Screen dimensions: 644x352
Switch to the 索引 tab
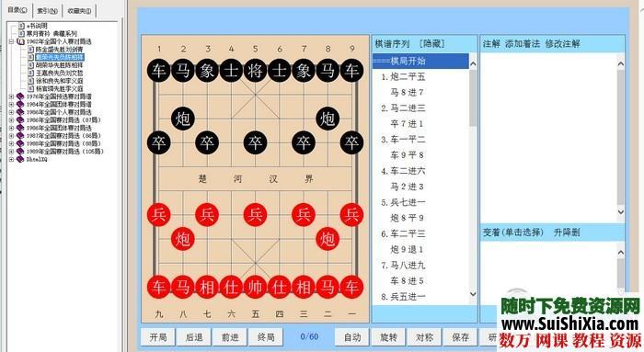[47, 11]
